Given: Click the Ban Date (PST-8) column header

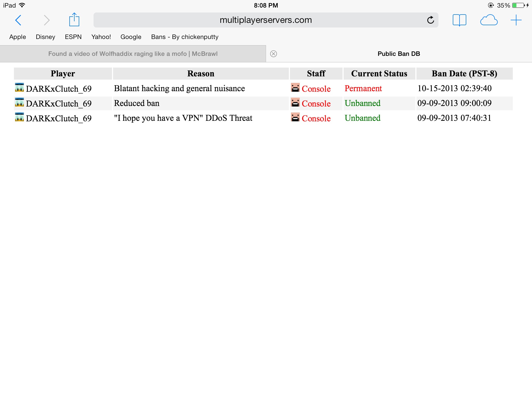Looking at the screenshot, I should [x=464, y=74].
